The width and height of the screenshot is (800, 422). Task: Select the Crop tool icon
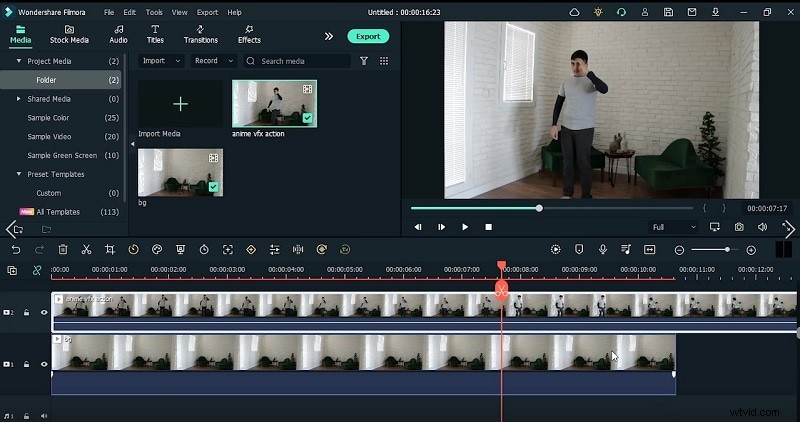110,250
